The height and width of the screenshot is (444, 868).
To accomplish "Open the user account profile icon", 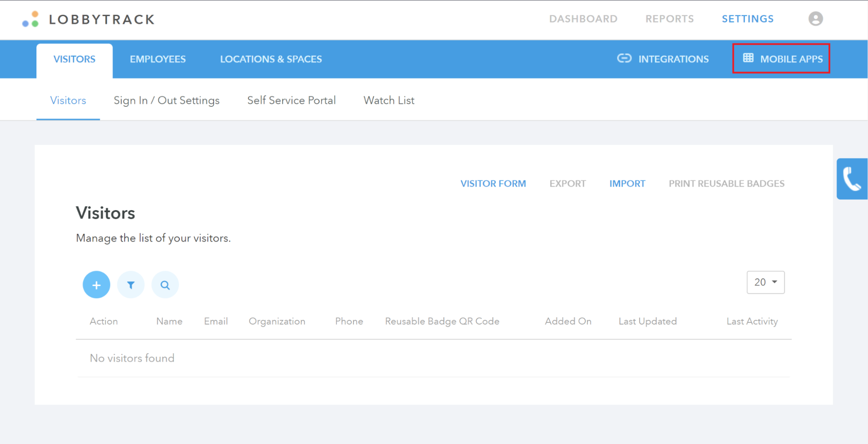I will tap(815, 19).
